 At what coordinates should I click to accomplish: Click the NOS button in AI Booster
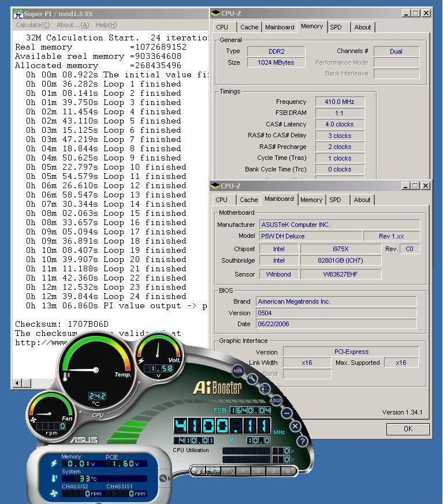click(237, 371)
